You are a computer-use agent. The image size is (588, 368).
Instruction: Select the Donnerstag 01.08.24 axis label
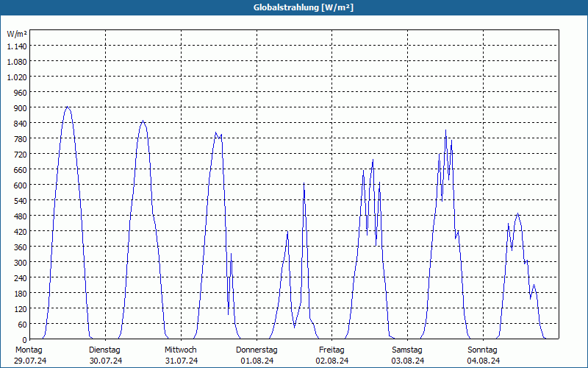(257, 355)
